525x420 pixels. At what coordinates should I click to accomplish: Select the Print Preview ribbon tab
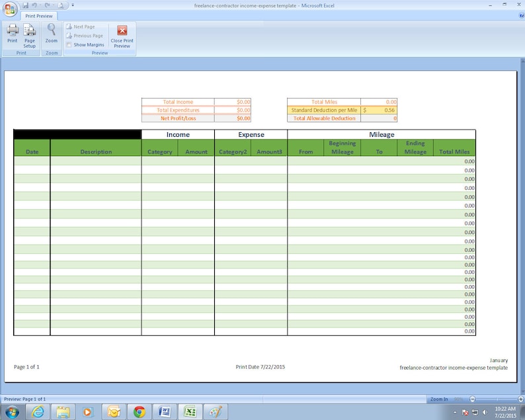tap(39, 16)
